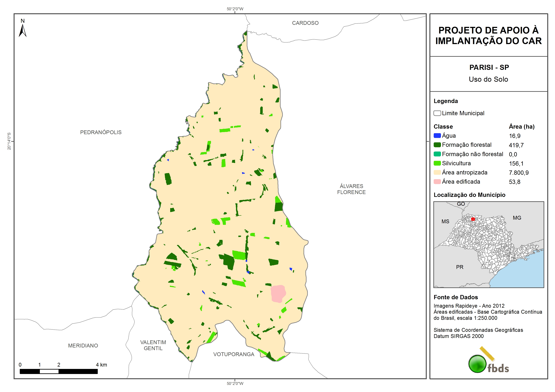Click the VALENTIM GENTIL label

[x=153, y=345]
